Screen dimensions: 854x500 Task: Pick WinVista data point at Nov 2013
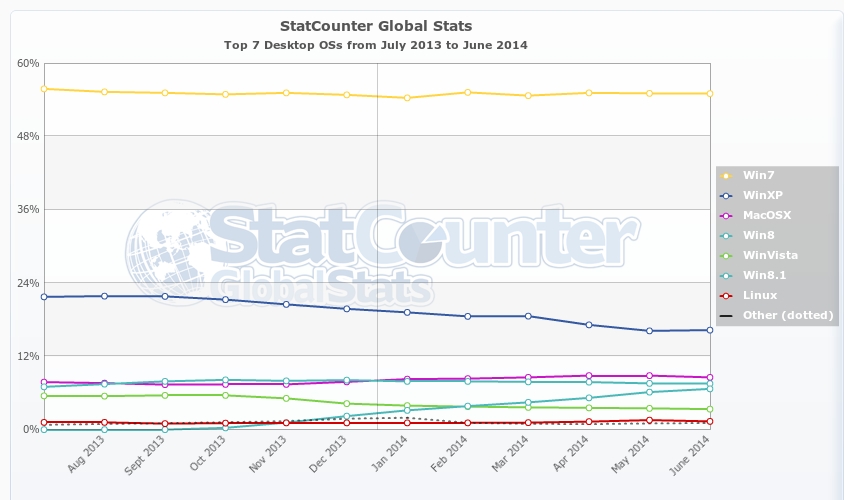(286, 398)
